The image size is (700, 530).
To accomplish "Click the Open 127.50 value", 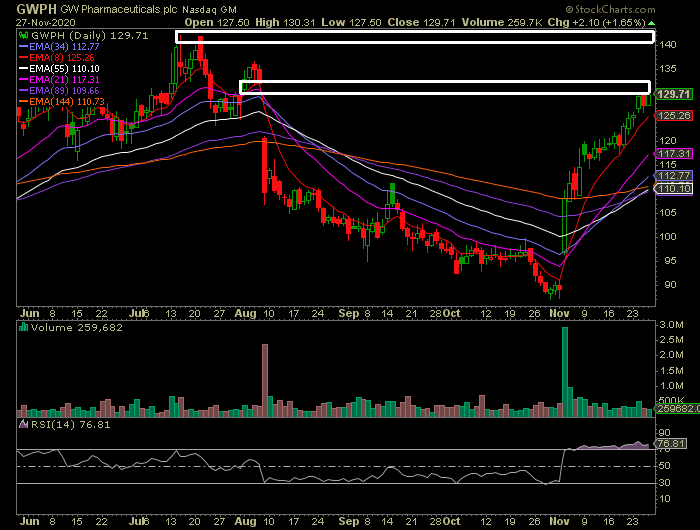I will coord(217,22).
